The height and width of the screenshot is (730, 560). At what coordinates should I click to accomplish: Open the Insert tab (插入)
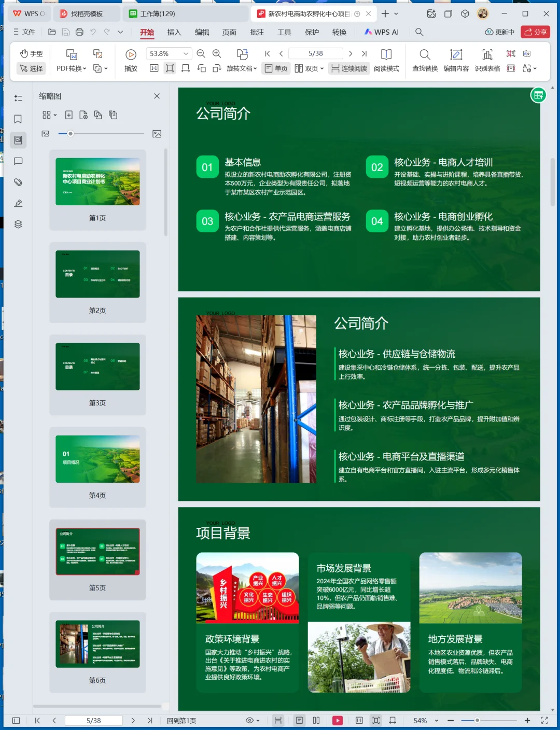tap(174, 32)
